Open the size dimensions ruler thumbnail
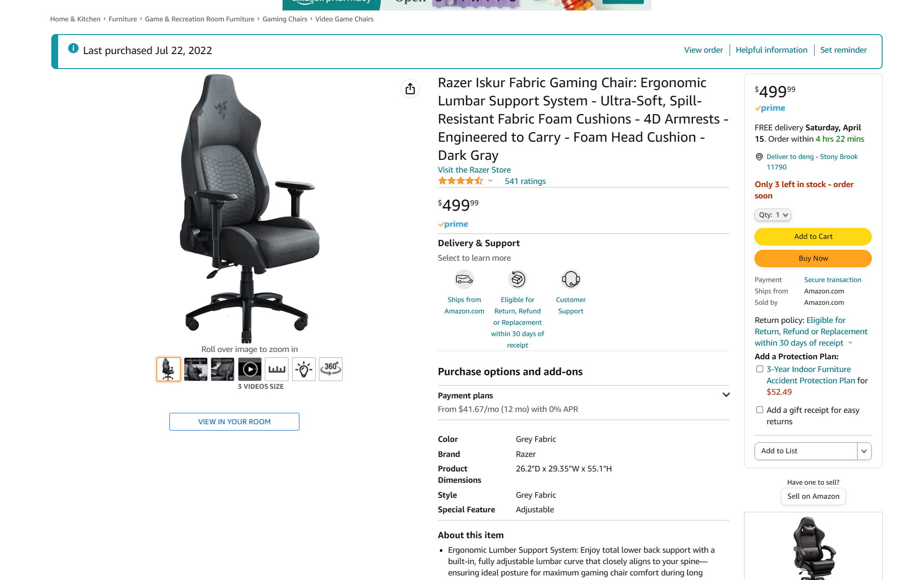This screenshot has width=924, height=580. [x=277, y=369]
